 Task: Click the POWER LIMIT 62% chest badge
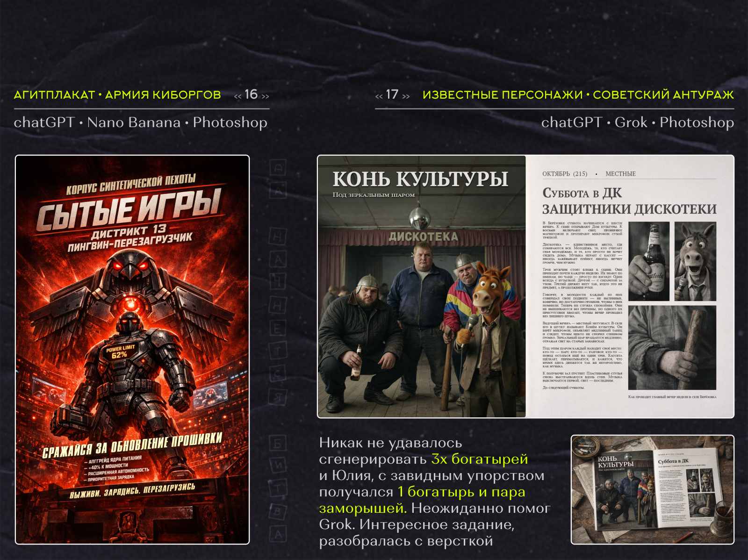pos(120,352)
